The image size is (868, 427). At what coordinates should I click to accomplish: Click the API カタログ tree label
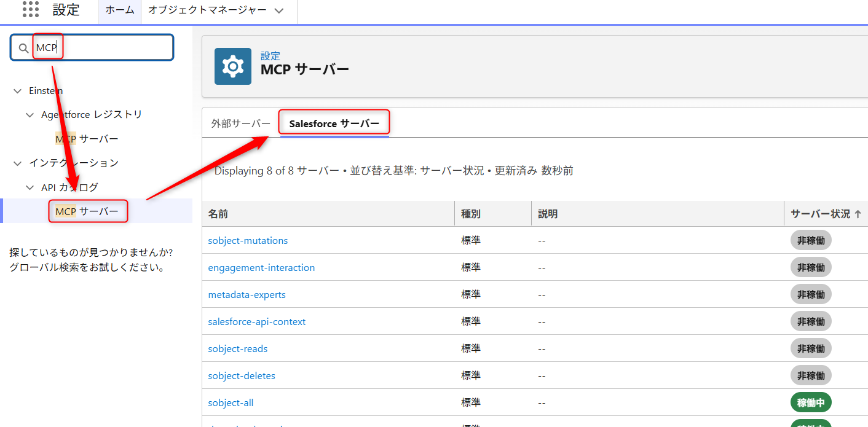coord(69,187)
